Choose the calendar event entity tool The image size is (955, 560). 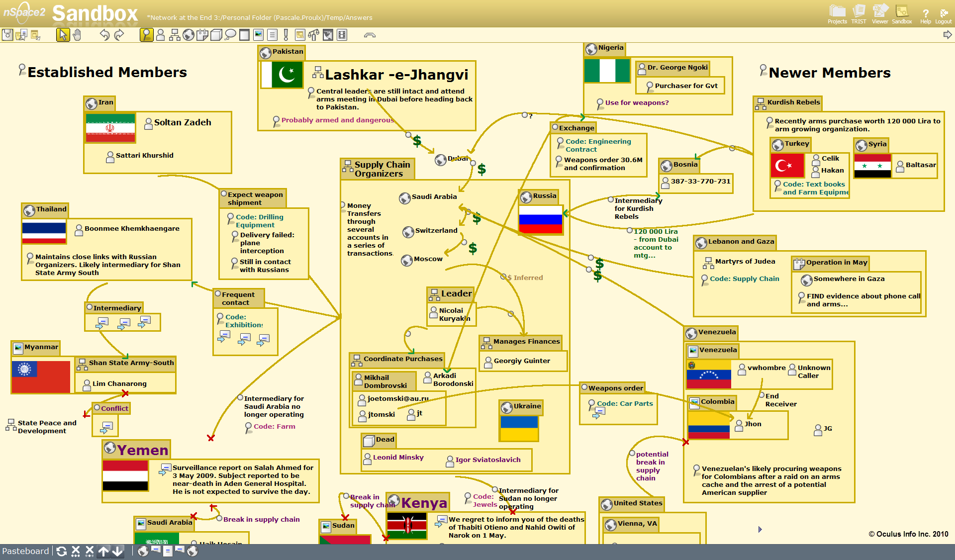202,35
